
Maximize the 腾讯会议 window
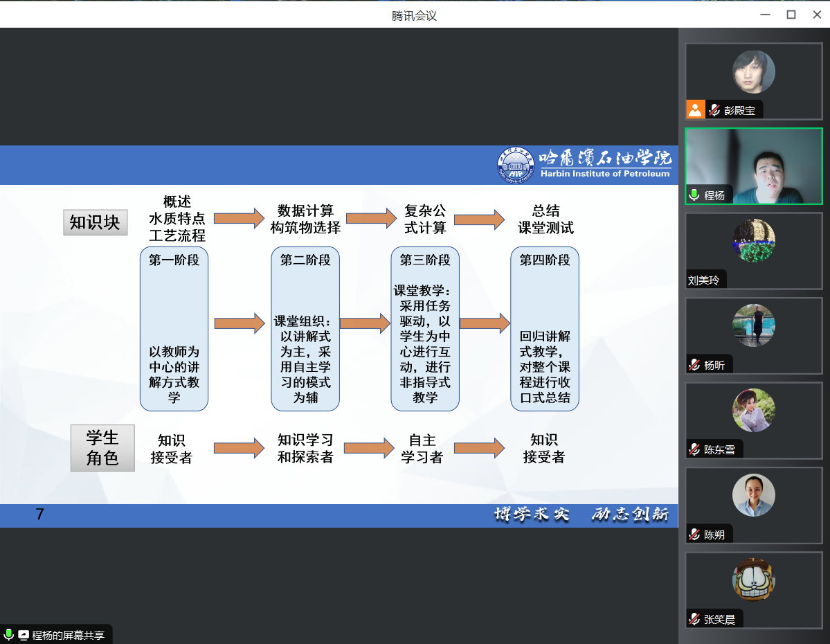point(791,15)
